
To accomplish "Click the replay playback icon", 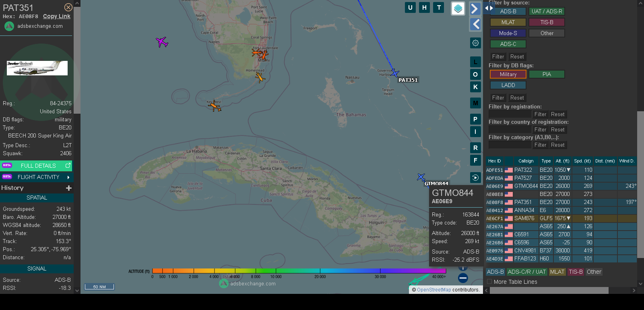I will tap(475, 178).
